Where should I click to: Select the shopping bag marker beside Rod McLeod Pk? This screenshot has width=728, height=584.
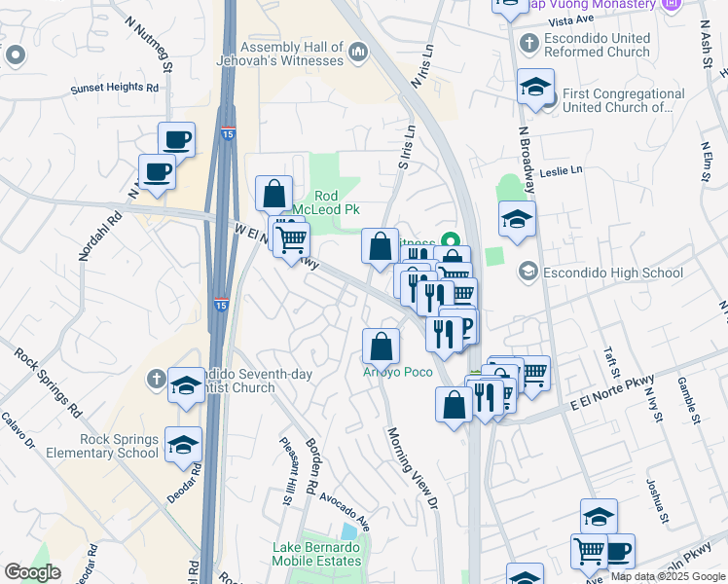pos(273,194)
